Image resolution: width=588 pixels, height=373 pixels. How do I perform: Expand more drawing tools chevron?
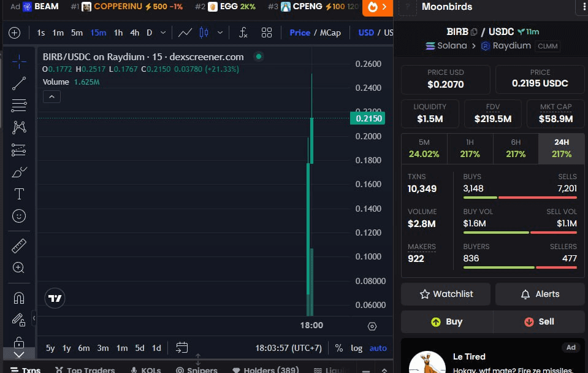[x=19, y=355]
